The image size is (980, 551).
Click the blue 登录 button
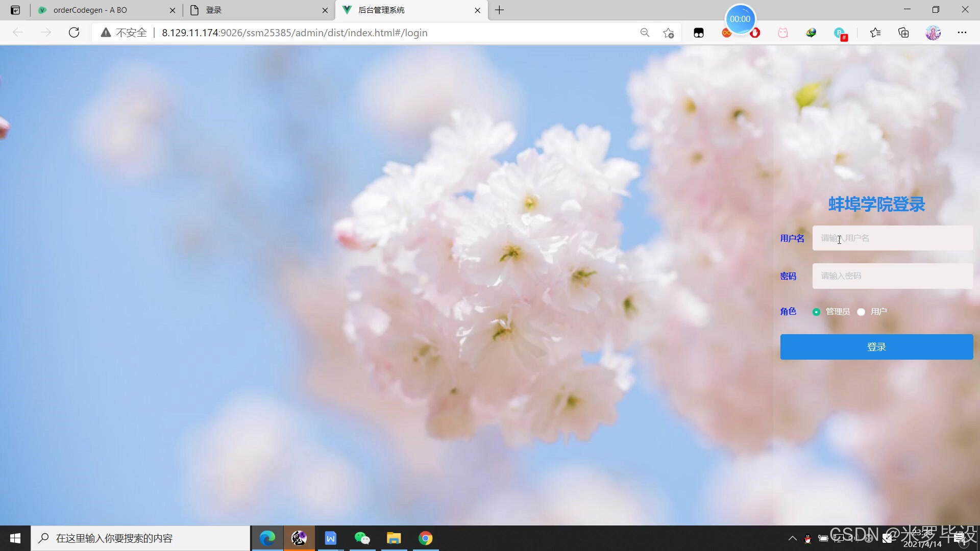(876, 347)
